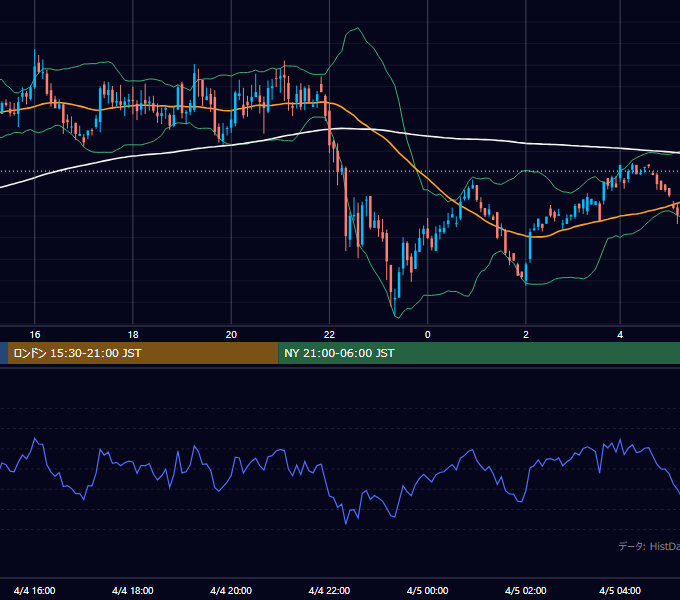Select the ロンドン 15:30-21:00 JST session bar

tap(143, 353)
